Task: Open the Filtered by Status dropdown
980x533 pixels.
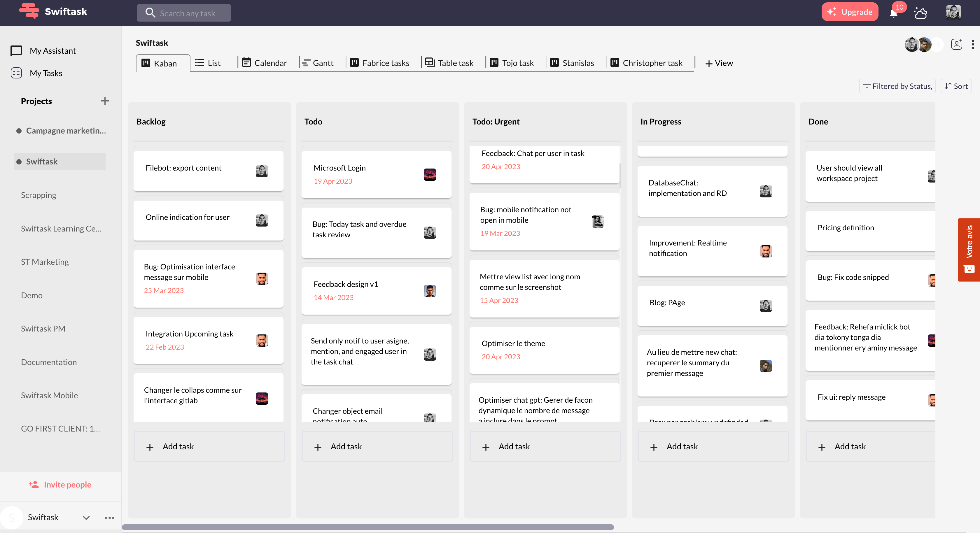Action: pos(897,86)
